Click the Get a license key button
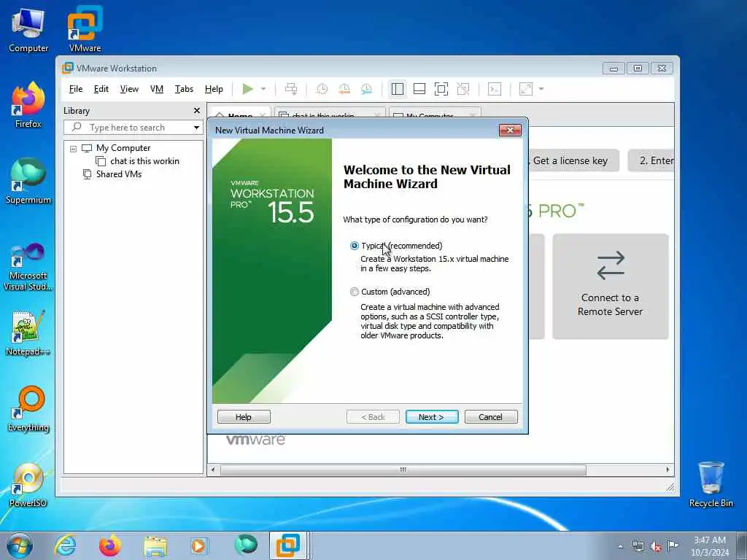This screenshot has width=747, height=560. coord(574,160)
